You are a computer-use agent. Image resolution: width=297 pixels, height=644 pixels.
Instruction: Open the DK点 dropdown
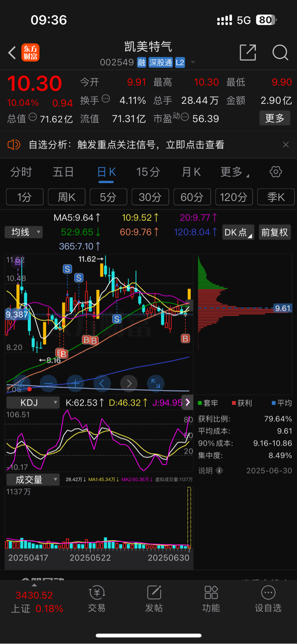pyautogui.click(x=238, y=232)
